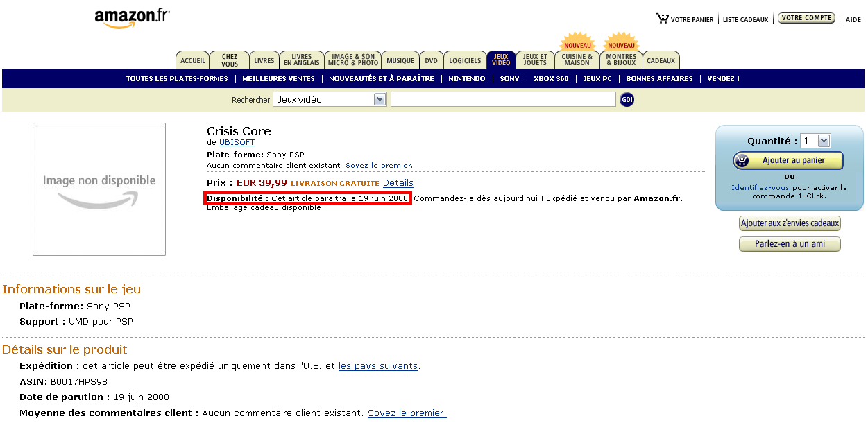Click the GO! search button

627,100
